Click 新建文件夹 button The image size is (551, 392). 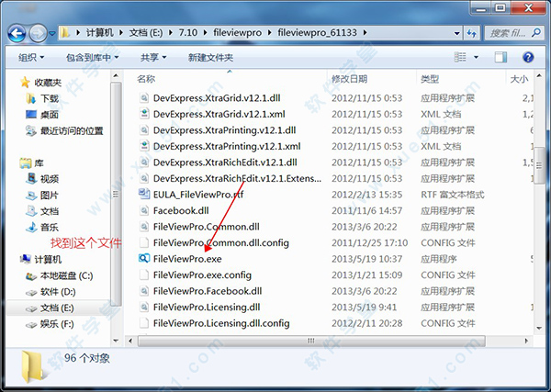click(x=210, y=57)
